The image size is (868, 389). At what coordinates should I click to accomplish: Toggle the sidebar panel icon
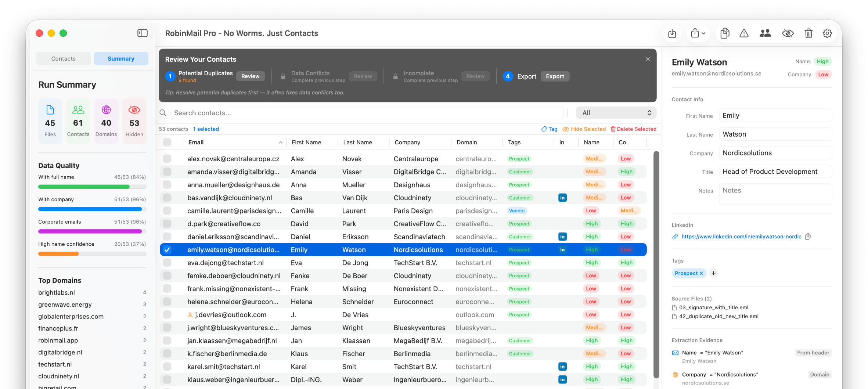(x=142, y=33)
